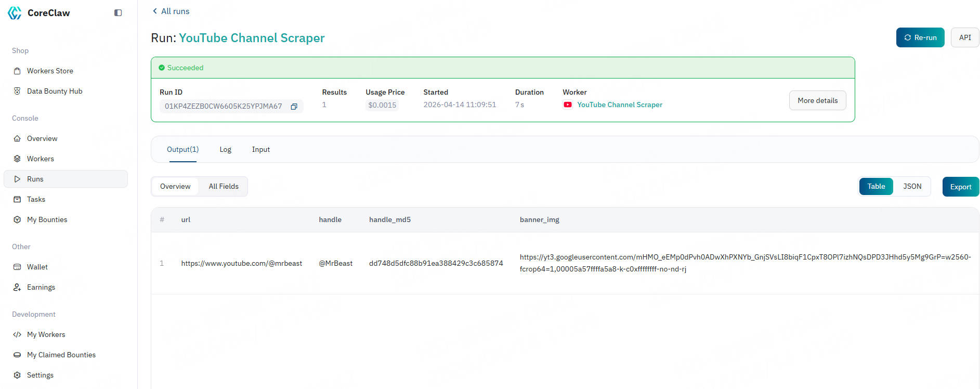980x389 pixels.
Task: Open My Workers development page
Action: (x=46, y=334)
